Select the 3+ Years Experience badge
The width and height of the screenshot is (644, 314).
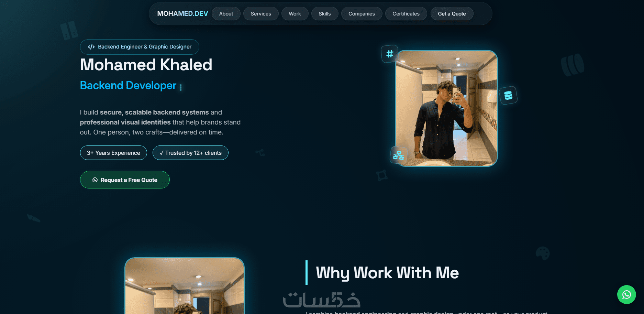113,153
